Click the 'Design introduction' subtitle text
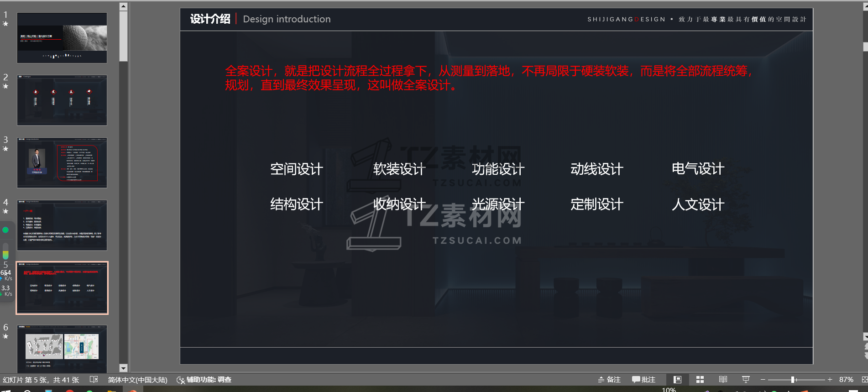Viewport: 868px width, 392px height. click(287, 19)
